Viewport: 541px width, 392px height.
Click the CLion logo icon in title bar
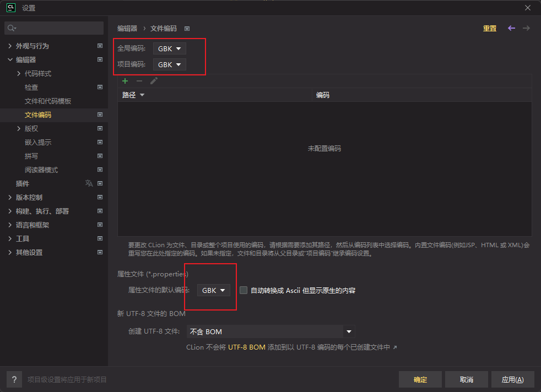click(x=11, y=8)
